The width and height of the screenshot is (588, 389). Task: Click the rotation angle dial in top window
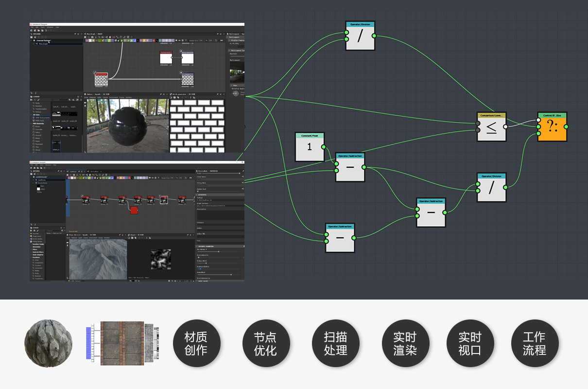point(236,93)
